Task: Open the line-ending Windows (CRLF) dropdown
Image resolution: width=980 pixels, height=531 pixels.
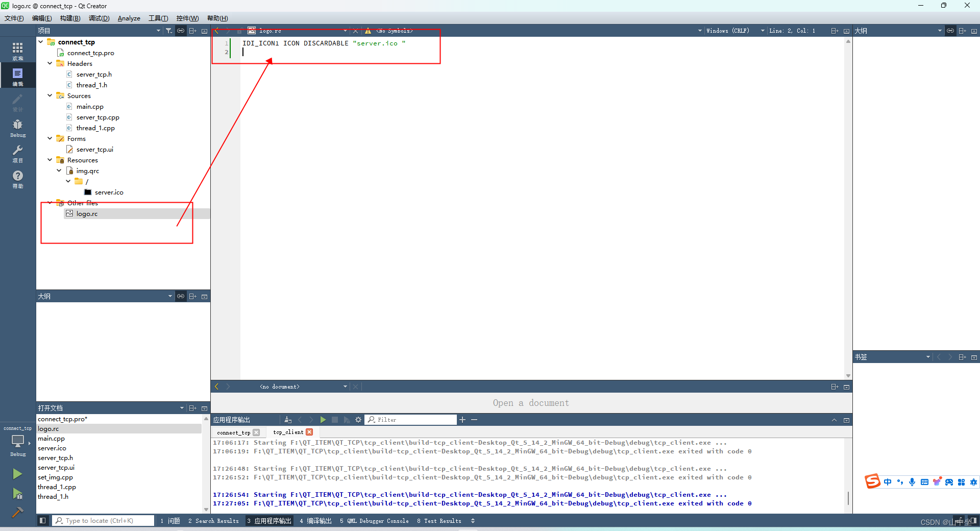Action: click(x=736, y=31)
